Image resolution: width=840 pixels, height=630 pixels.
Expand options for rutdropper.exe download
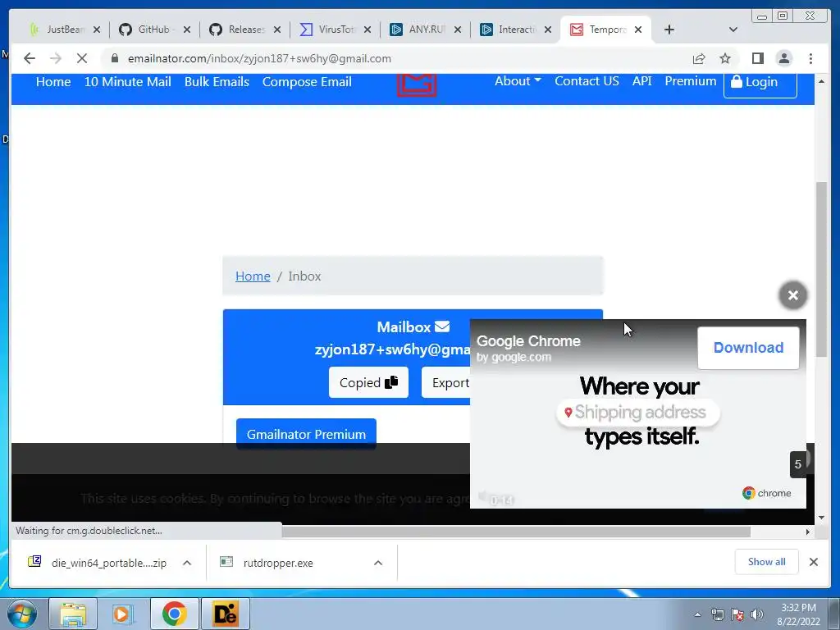coord(378,563)
